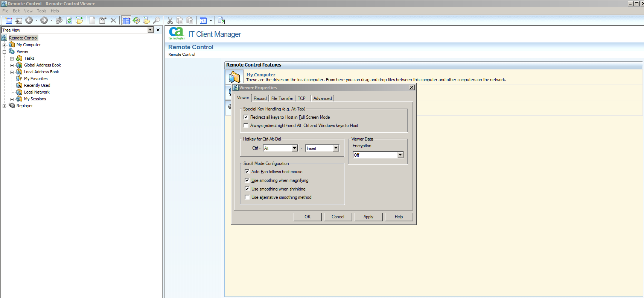The width and height of the screenshot is (644, 298).
Task: Click the Forward arrow toolbar icon
Action: [44, 20]
